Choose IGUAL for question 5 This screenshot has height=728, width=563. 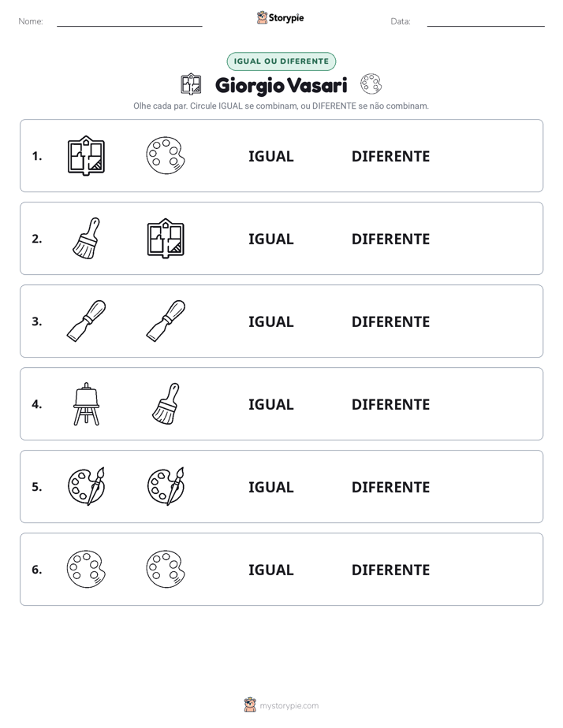click(x=270, y=487)
